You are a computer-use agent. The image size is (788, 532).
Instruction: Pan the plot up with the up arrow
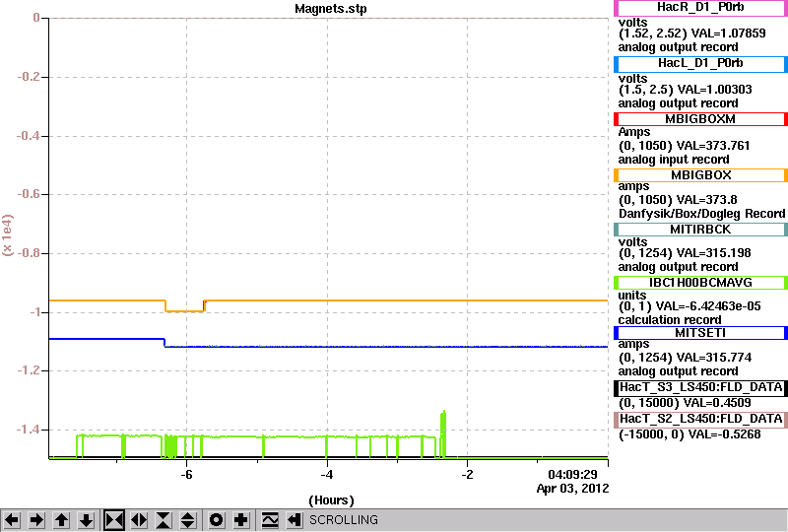pos(62,520)
